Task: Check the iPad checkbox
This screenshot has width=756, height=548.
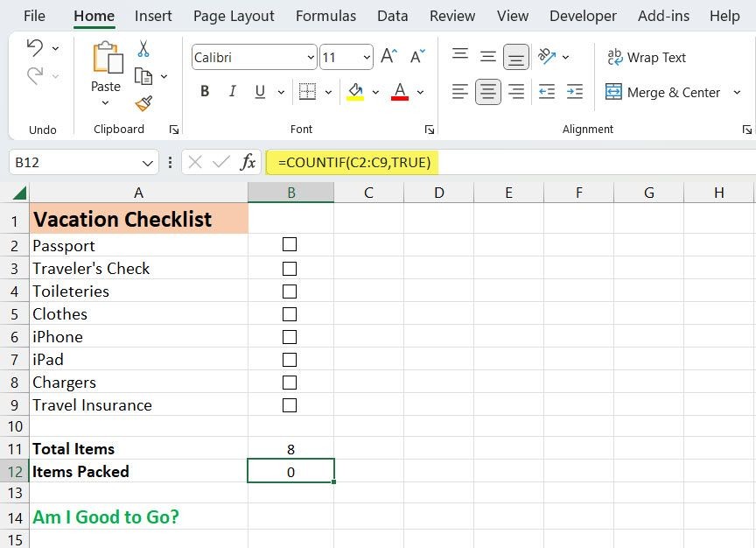Action: tap(290, 360)
